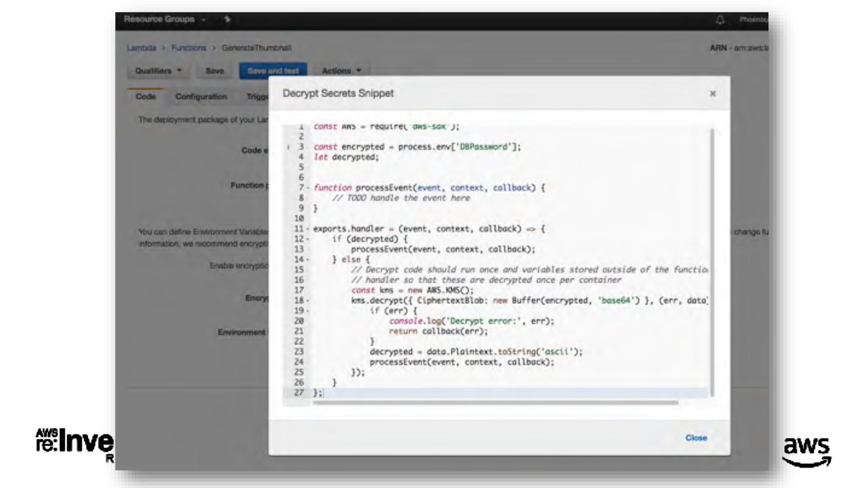Close the Decrypt Secrets Snippet dialog with X
Image resolution: width=868 pixels, height=488 pixels.
click(712, 94)
